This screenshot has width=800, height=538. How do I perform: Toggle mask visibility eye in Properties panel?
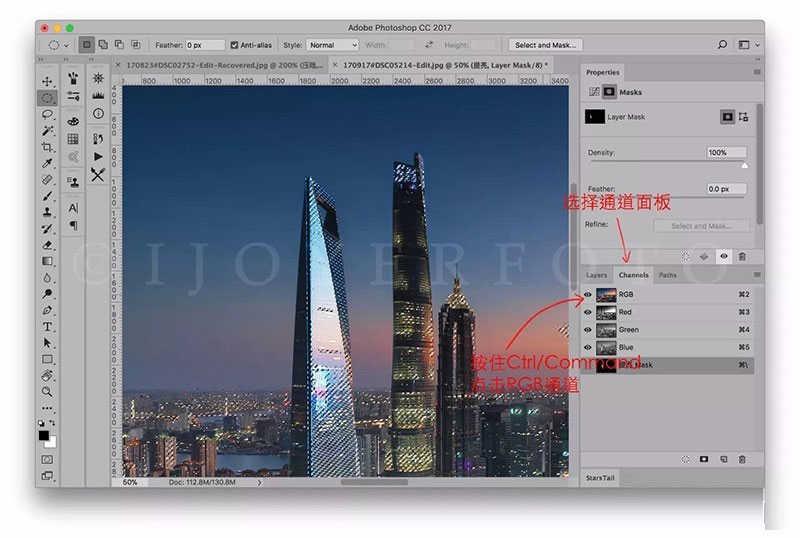[724, 256]
